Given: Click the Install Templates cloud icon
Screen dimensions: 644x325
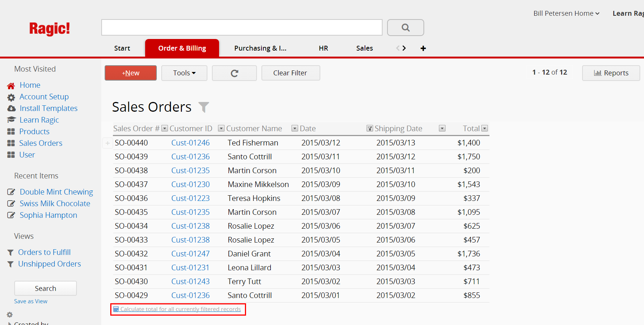Looking at the screenshot, I should tap(11, 108).
